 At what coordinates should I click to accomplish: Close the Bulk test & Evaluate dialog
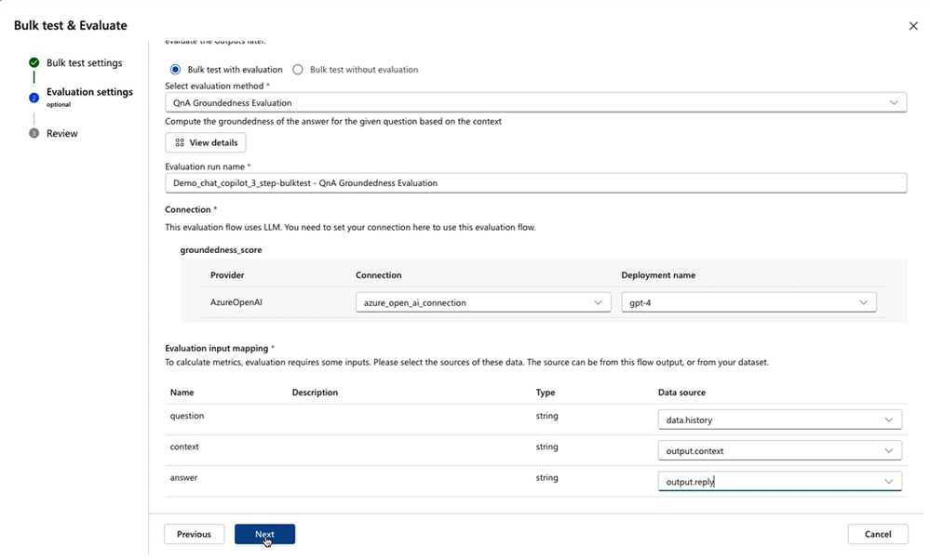tap(913, 26)
